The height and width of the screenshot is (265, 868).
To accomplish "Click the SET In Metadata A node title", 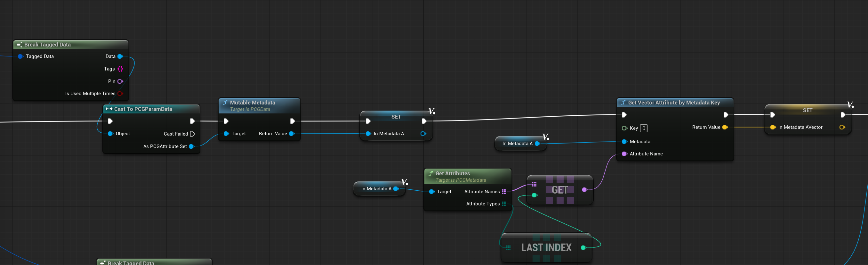I will tap(396, 117).
